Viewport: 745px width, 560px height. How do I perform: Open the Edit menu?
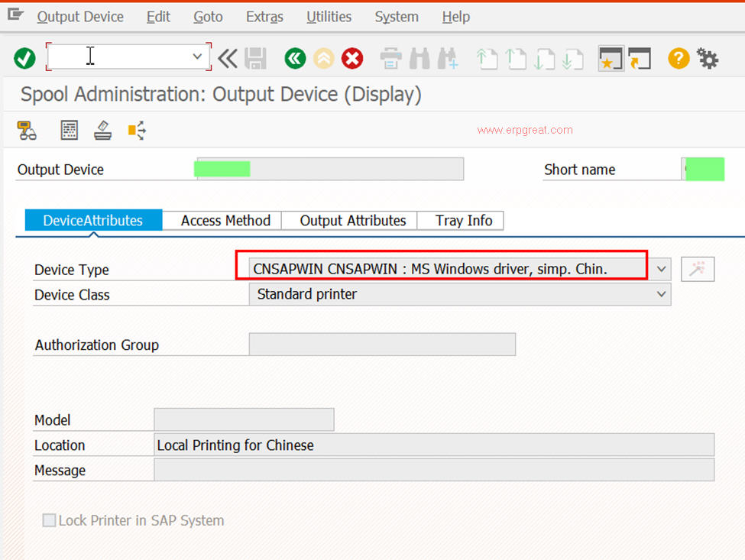[158, 17]
